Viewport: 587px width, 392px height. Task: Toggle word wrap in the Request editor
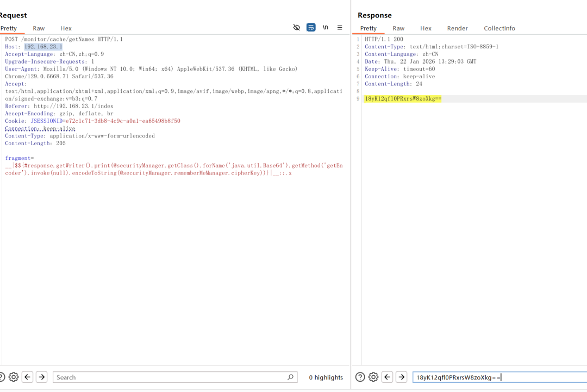tap(311, 27)
